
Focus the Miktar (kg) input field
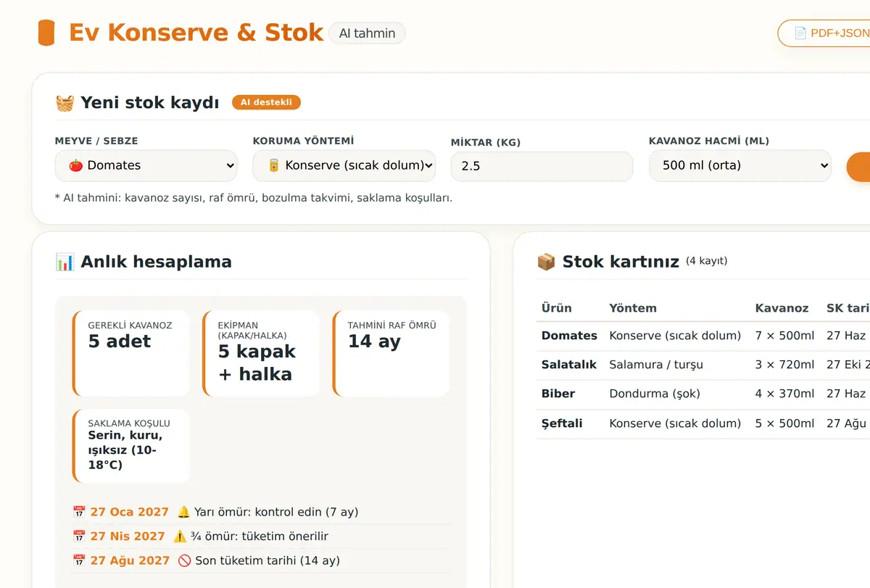pyautogui.click(x=542, y=166)
